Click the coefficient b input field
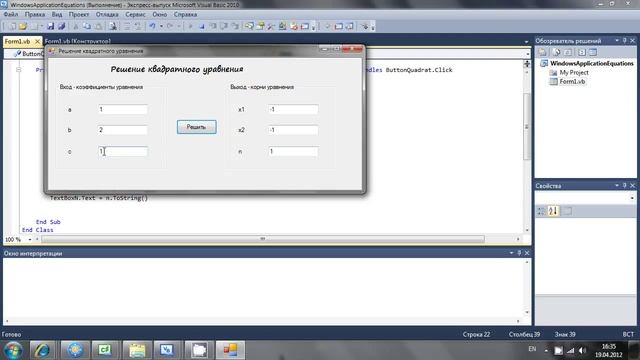Viewport: 640px width, 360px height. coord(122,130)
